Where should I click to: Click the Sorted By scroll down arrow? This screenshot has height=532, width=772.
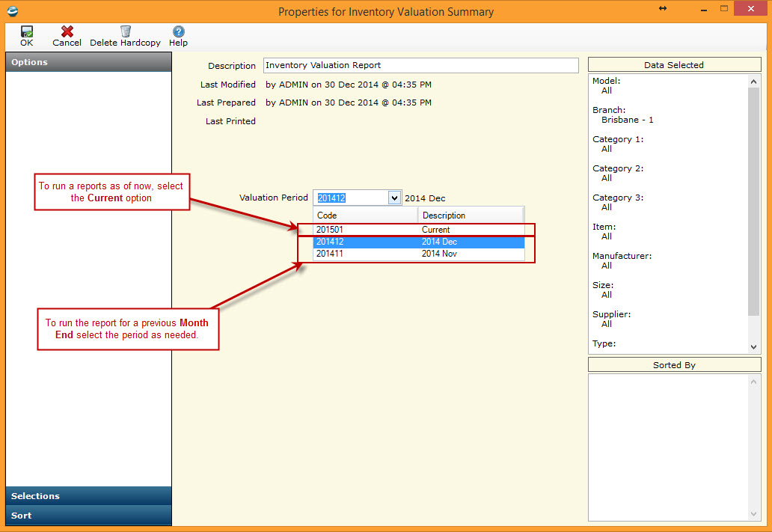coord(753,514)
